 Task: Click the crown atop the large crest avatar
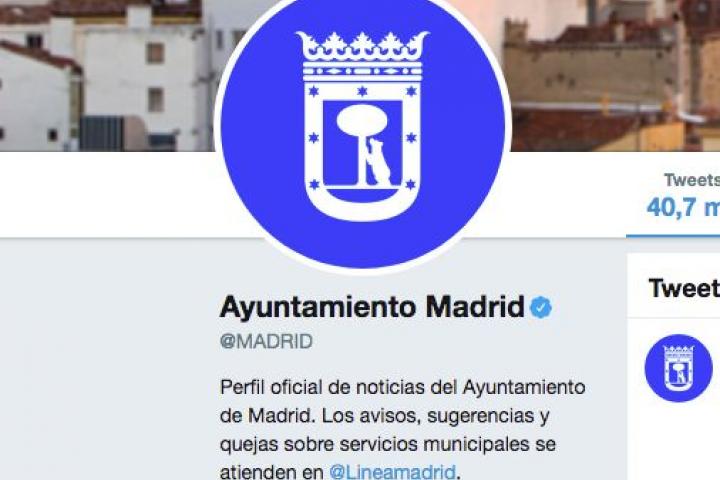[x=362, y=56]
